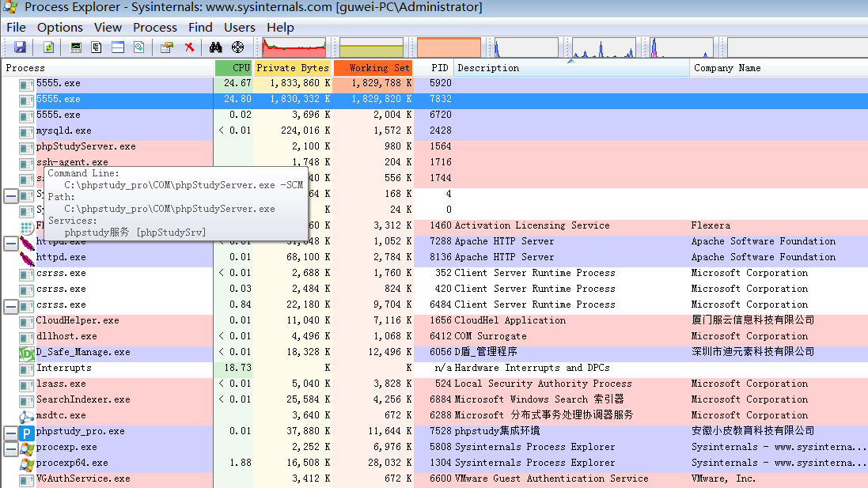868x488 pixels.
Task: Sort by the Private Bytes column header
Action: click(x=293, y=68)
